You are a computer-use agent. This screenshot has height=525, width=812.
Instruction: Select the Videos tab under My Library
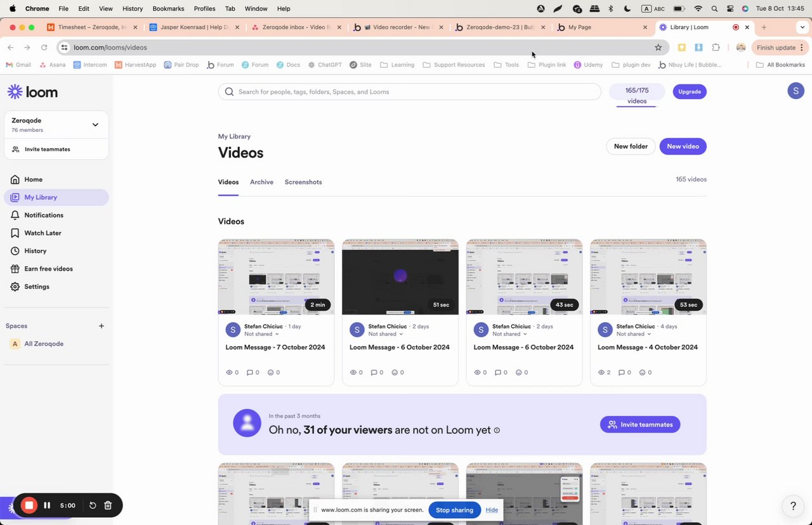(228, 182)
